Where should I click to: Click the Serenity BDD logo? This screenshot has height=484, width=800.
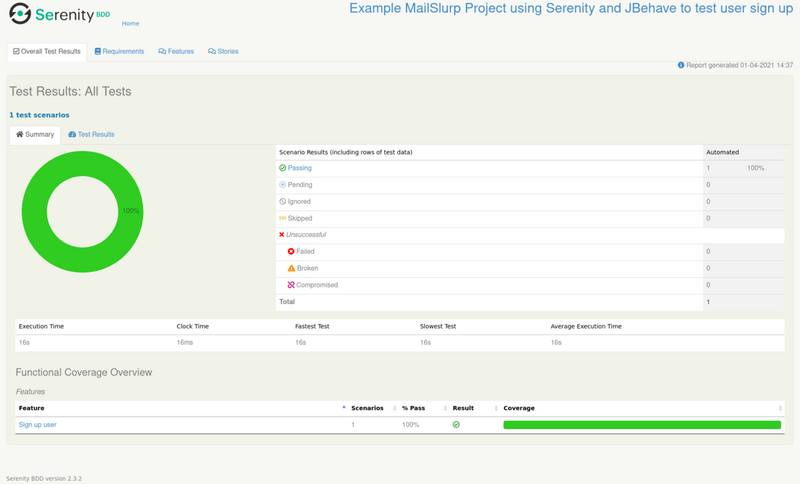pos(58,15)
